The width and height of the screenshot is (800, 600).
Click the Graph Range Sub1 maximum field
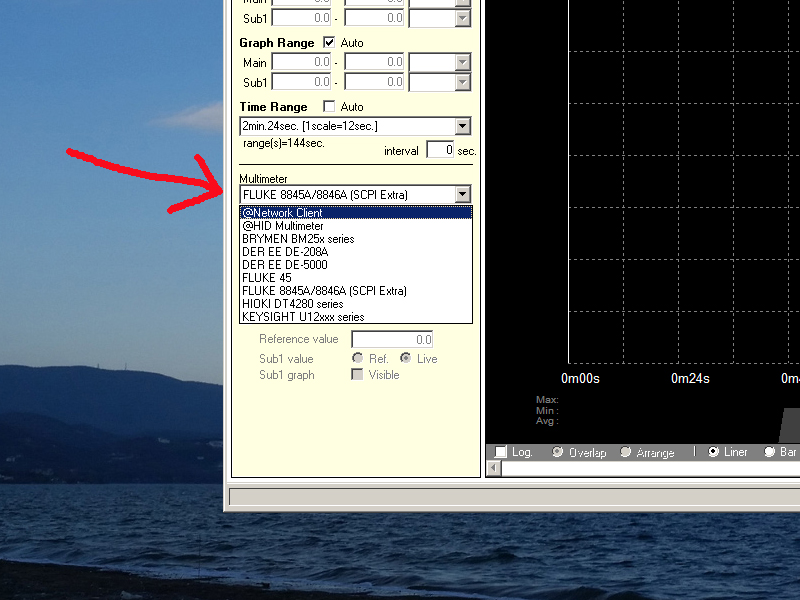pos(374,82)
